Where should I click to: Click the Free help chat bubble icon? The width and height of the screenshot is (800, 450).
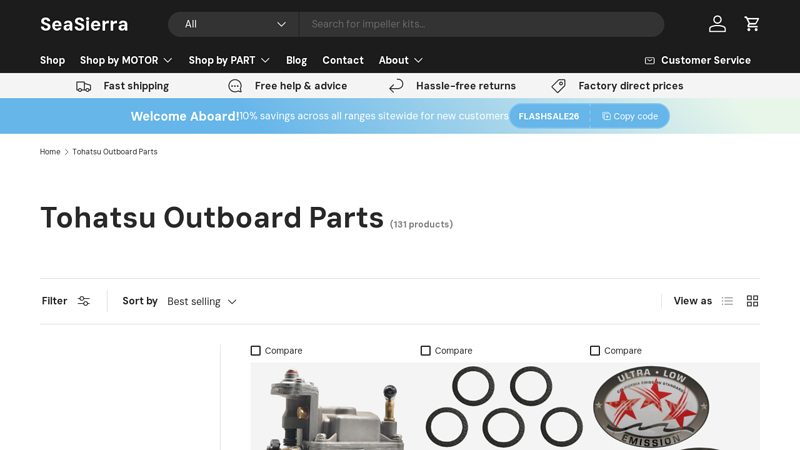click(235, 86)
